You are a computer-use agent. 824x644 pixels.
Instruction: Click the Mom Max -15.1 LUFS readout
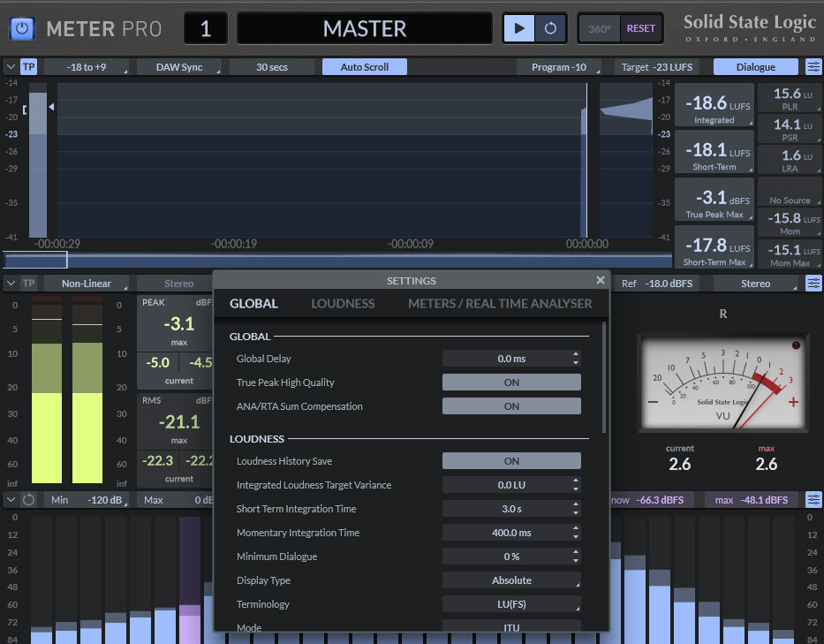click(x=790, y=254)
